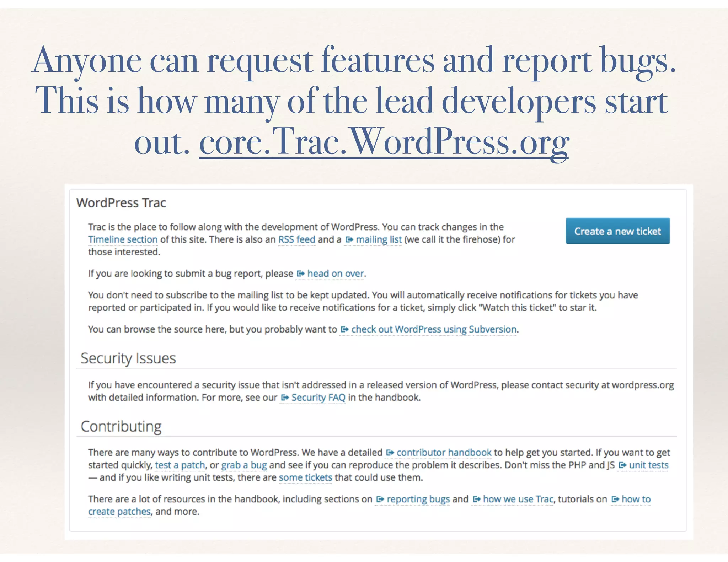Click external-link icon before check out WordPress
This screenshot has height=562, width=728.
[x=344, y=329]
